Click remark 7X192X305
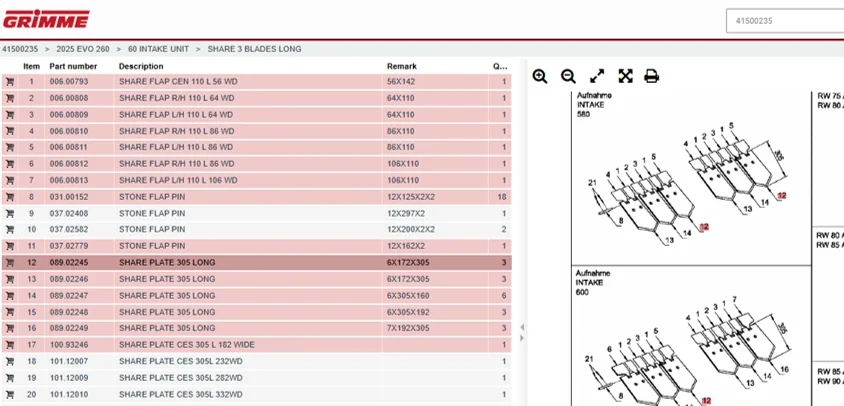 click(408, 328)
